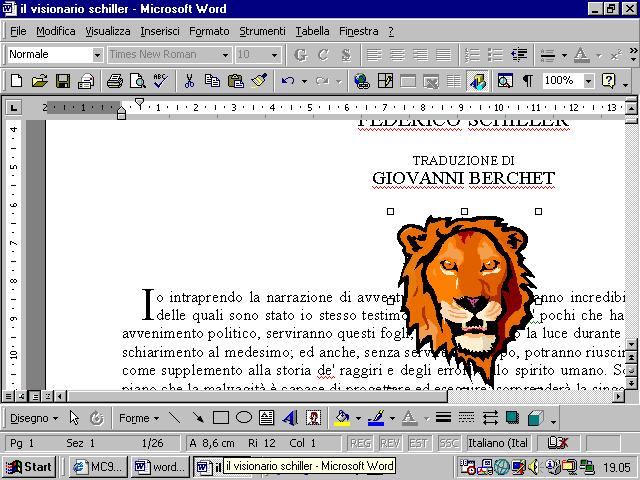Screen dimensions: 640x480
Task: Select the Arrow drawing tool
Action: pos(198,418)
